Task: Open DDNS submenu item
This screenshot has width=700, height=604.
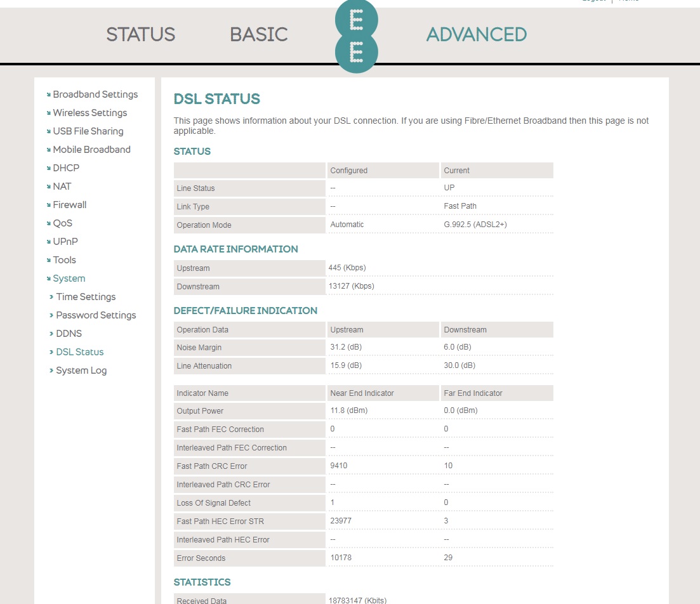Action: pyautogui.click(x=69, y=334)
